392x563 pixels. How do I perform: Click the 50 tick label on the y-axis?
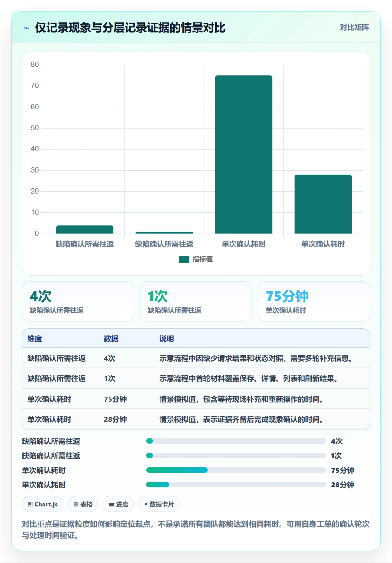[x=35, y=128]
